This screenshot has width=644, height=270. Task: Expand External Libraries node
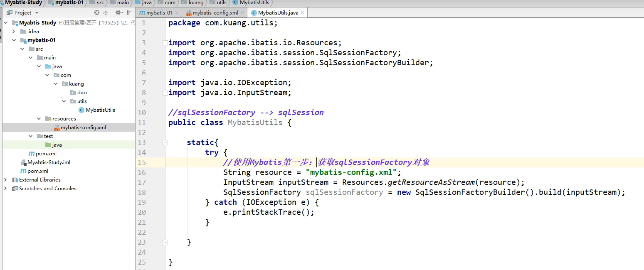(x=5, y=180)
